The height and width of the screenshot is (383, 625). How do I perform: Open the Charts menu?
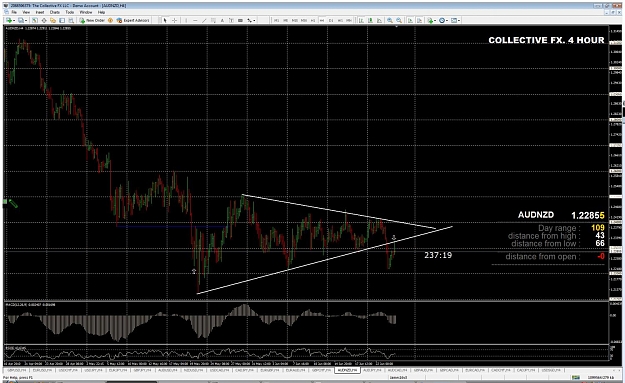(55, 12)
